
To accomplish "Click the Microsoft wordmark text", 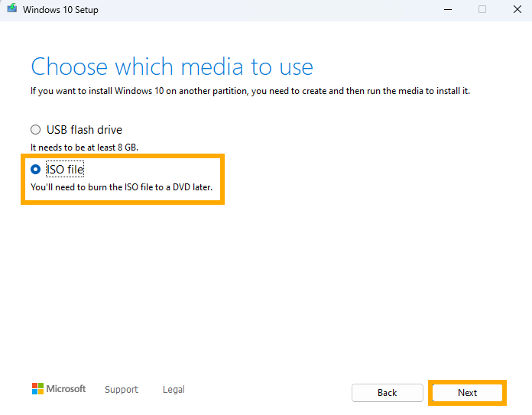I will pyautogui.click(x=66, y=388).
